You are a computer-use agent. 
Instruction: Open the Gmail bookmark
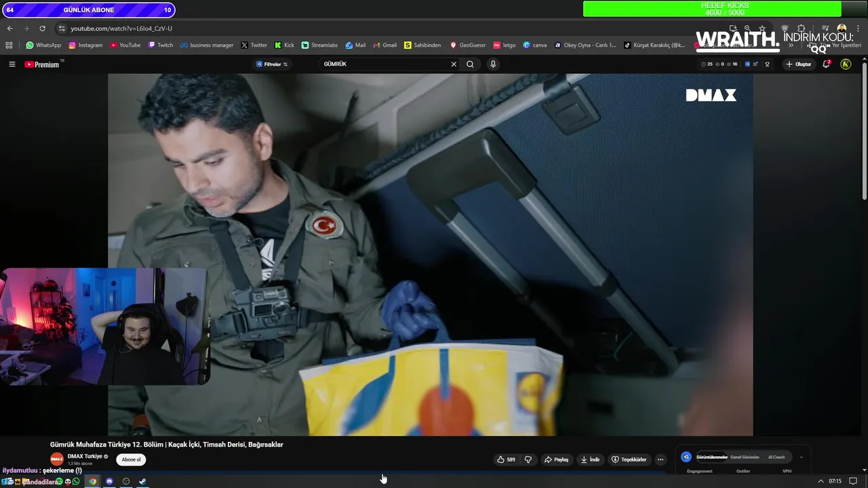pos(384,45)
